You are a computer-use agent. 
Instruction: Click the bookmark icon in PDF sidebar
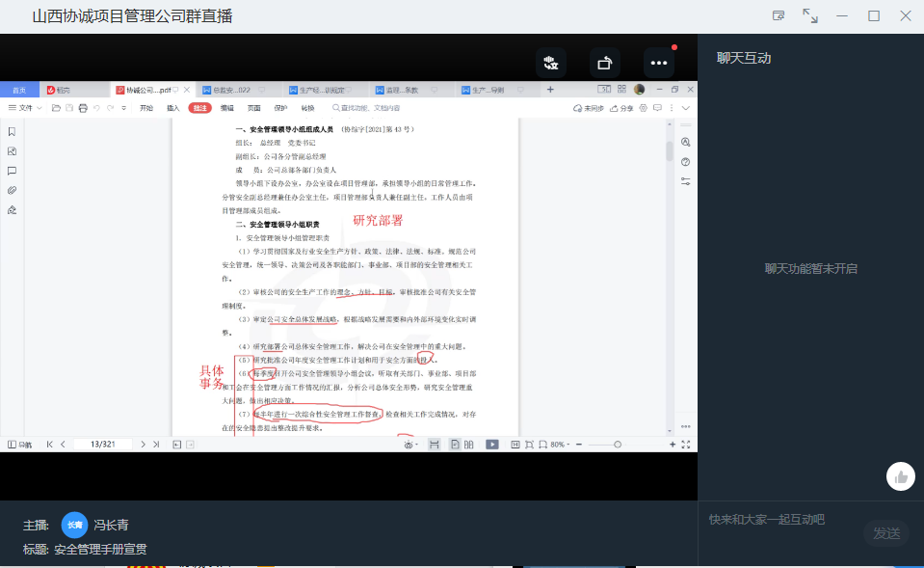[12, 131]
